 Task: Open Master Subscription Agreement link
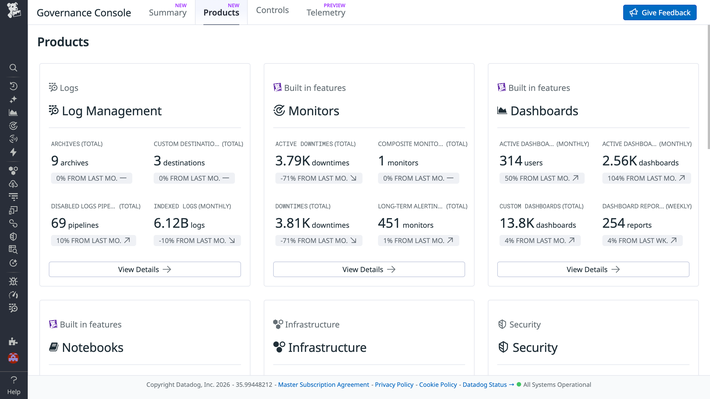[323, 385]
